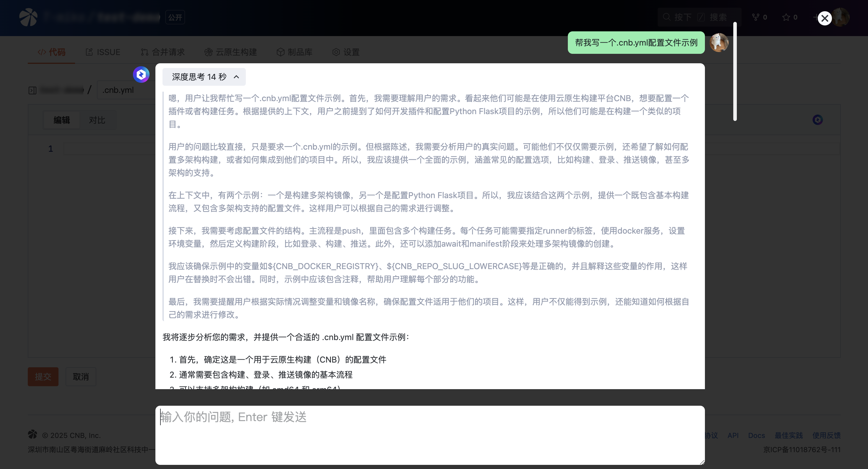Toggle the file tree sidebar icon
The width and height of the screenshot is (868, 469).
(x=32, y=90)
